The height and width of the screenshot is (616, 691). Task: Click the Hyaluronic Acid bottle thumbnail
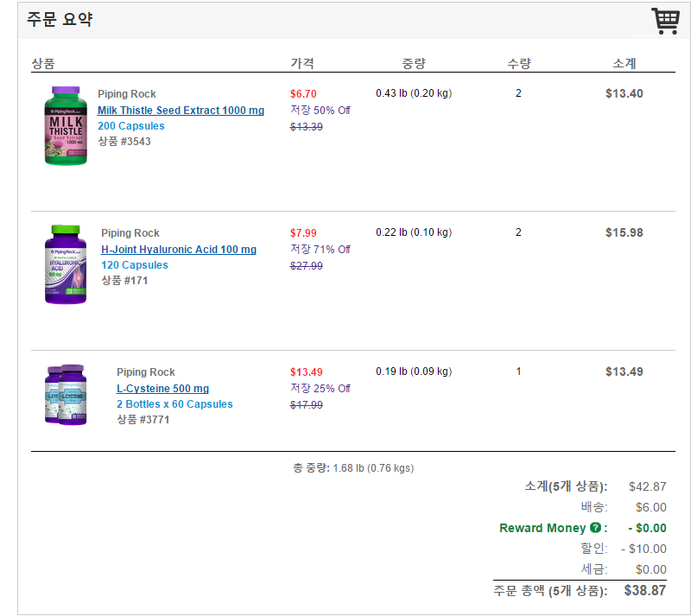point(67,264)
